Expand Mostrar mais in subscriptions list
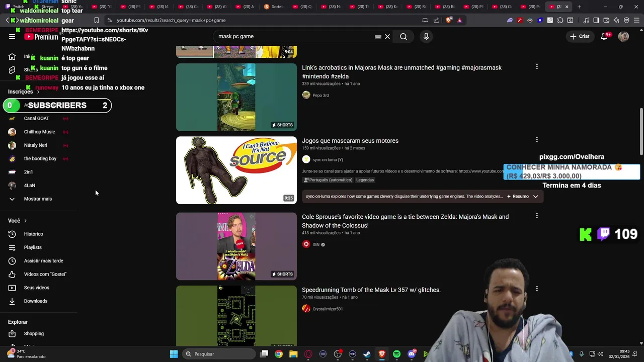The image size is (644, 362). (38, 199)
